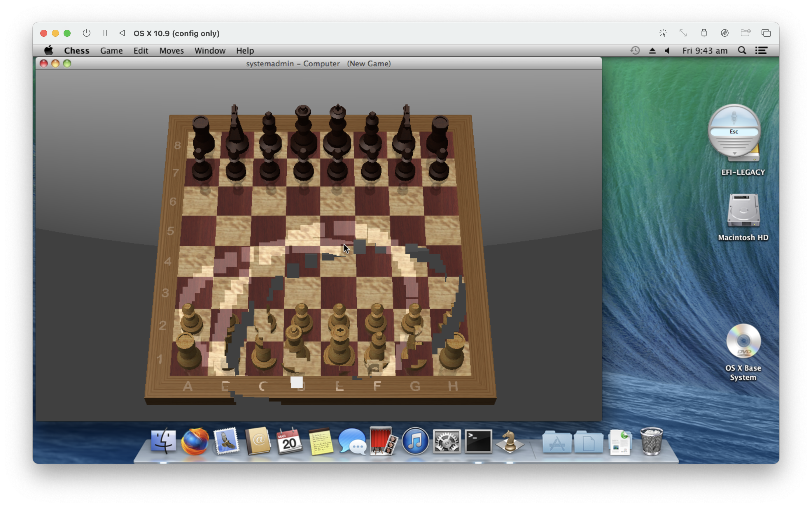
Task: Launch Firefox from the dock
Action: pos(195,442)
